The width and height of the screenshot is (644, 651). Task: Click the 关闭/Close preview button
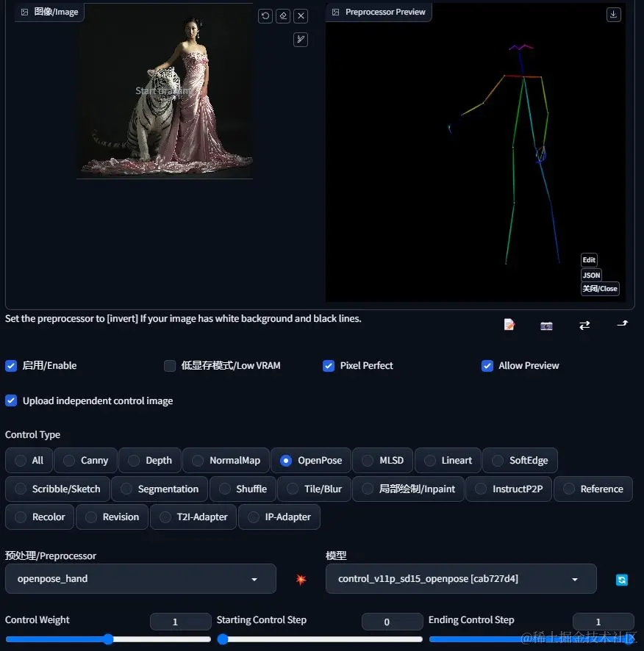tap(600, 289)
